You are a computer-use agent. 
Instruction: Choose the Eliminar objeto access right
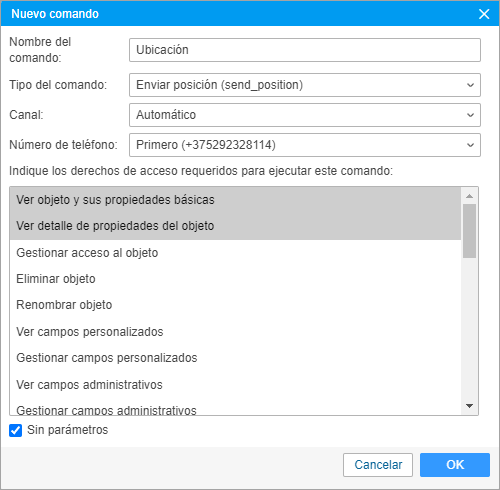pyautogui.click(x=235, y=279)
